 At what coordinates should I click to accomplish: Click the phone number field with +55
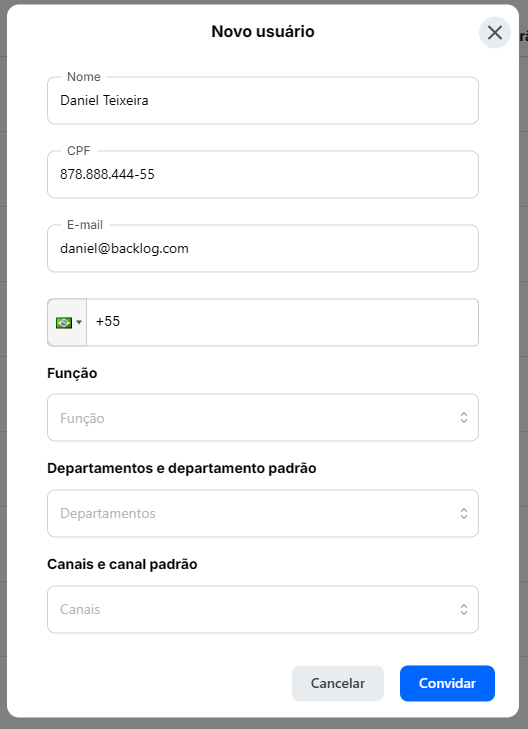(x=282, y=322)
